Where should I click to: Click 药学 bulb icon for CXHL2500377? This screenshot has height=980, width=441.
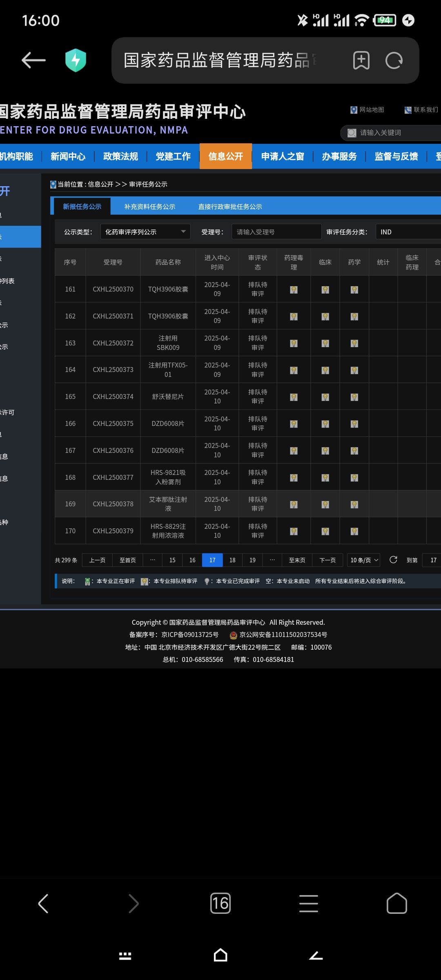click(354, 478)
